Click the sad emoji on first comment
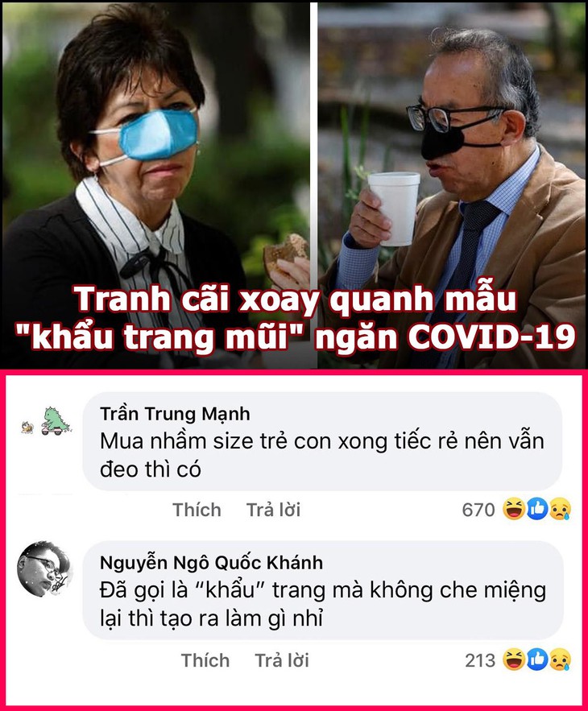588x711 pixels. click(561, 509)
